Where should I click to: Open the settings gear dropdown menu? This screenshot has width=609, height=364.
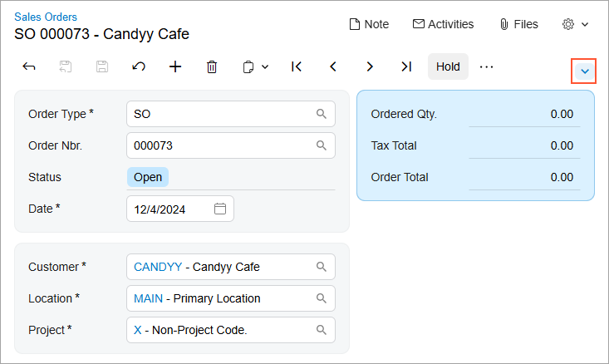575,25
